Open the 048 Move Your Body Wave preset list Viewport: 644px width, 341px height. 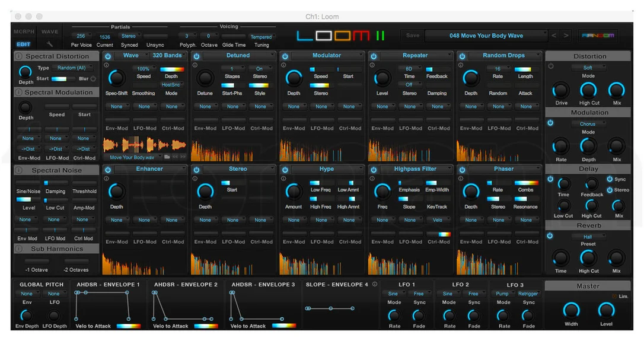pyautogui.click(x=486, y=36)
